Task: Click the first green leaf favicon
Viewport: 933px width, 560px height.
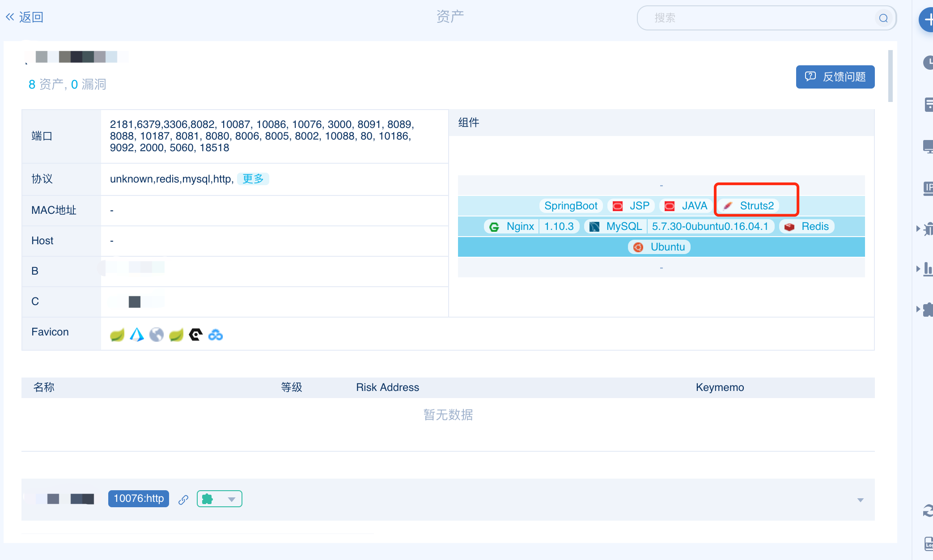Action: 117,335
